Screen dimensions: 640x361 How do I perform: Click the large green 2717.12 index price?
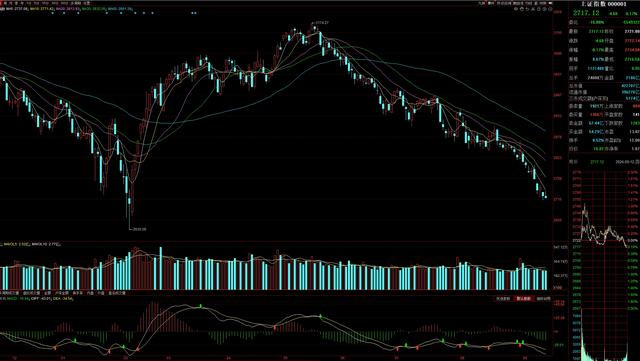(x=586, y=13)
